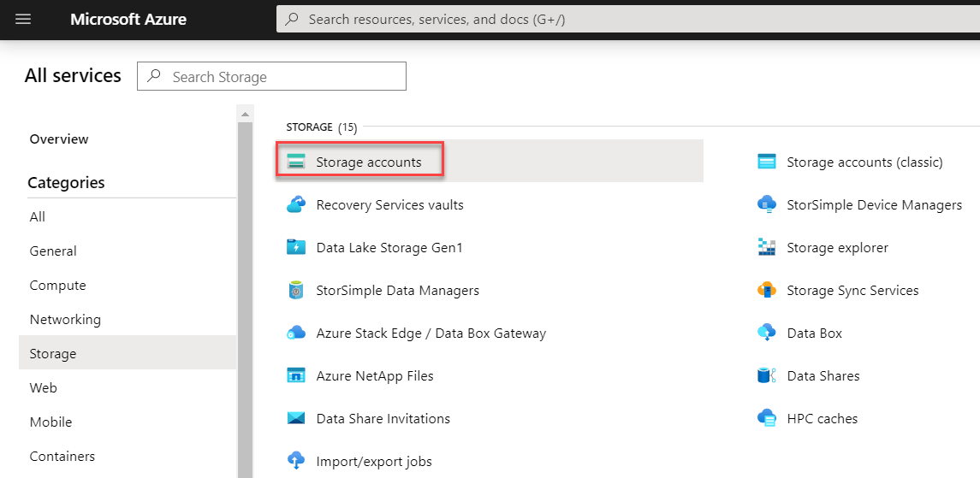This screenshot has width=980, height=478.
Task: Open Storage explorer
Action: (838, 248)
